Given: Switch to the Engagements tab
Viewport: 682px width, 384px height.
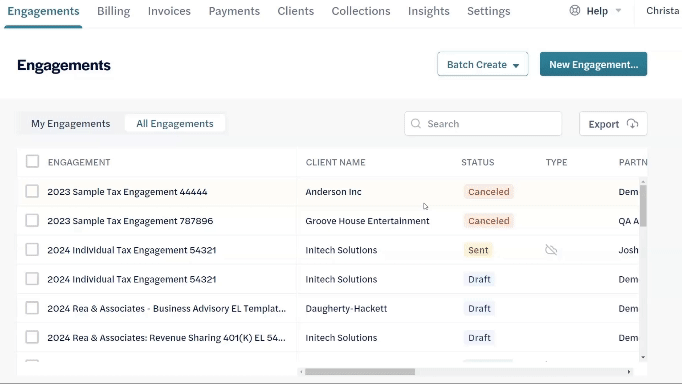Looking at the screenshot, I should 43,11.
